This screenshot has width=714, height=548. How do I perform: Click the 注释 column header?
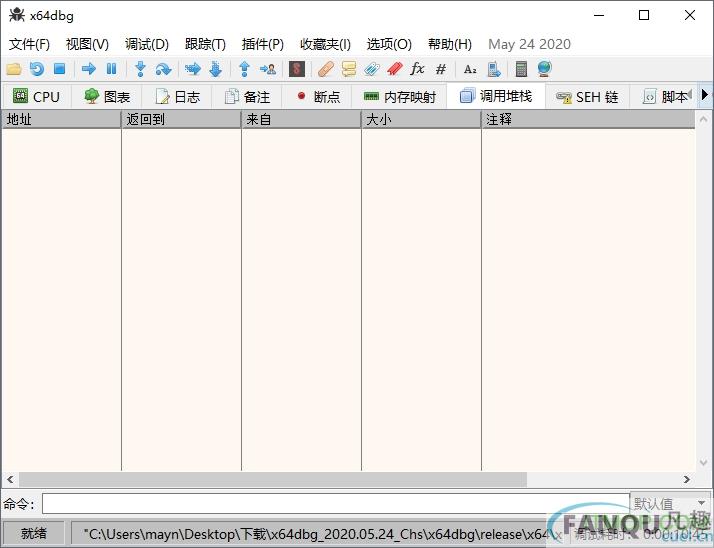588,119
